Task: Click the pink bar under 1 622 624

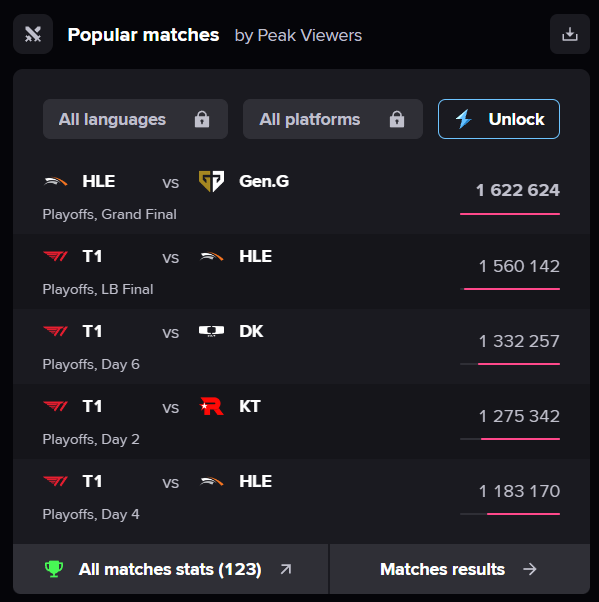Action: (510, 214)
